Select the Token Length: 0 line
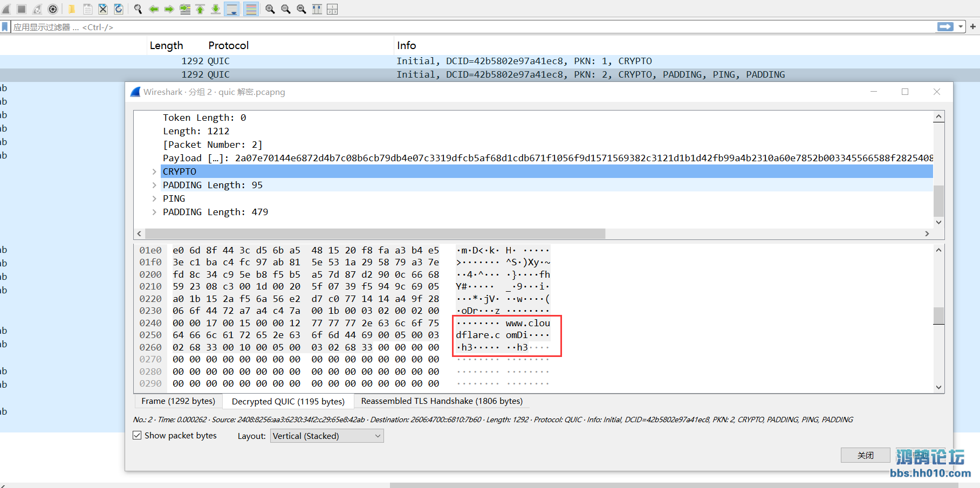 (204, 118)
